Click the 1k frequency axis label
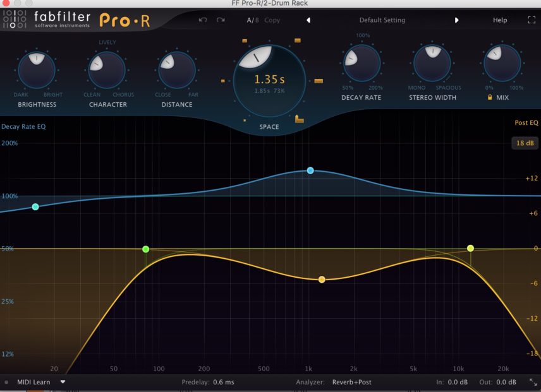This screenshot has height=392, width=541. (308, 369)
